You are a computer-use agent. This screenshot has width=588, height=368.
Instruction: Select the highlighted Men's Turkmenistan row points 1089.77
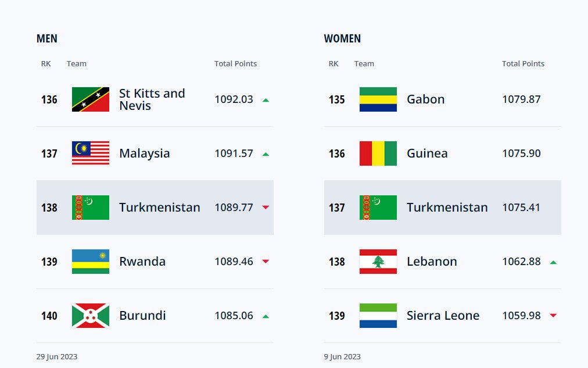click(234, 208)
